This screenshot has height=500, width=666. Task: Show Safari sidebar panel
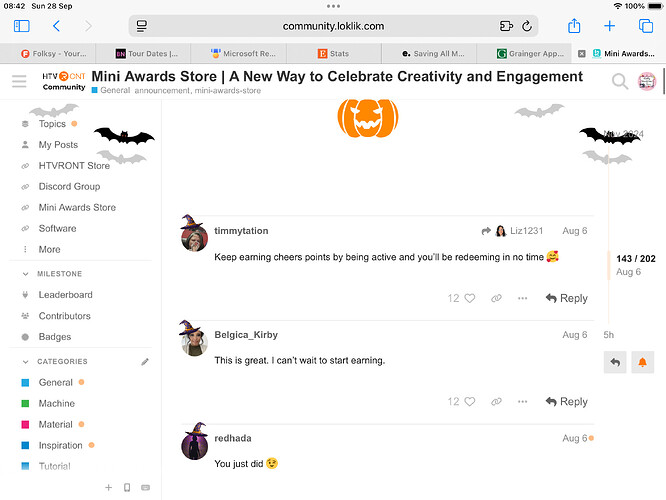tap(21, 26)
